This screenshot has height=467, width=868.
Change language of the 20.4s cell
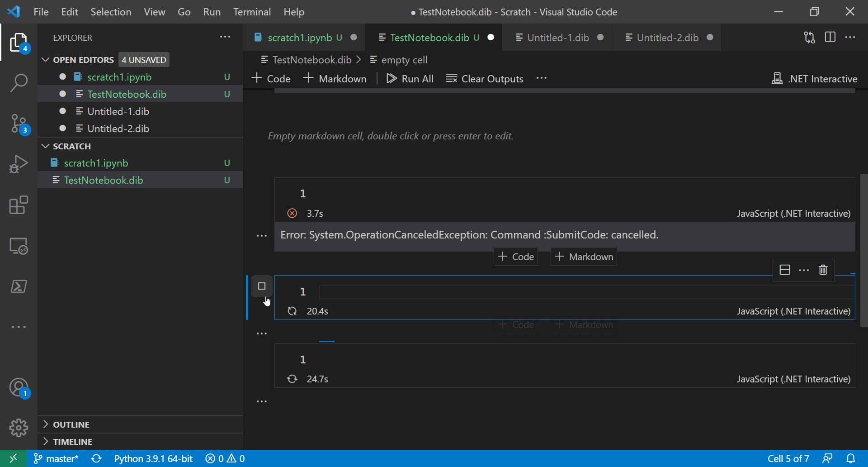793,311
